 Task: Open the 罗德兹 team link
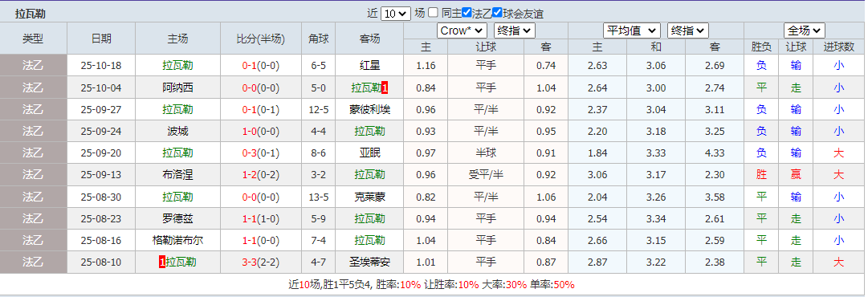click(177, 218)
